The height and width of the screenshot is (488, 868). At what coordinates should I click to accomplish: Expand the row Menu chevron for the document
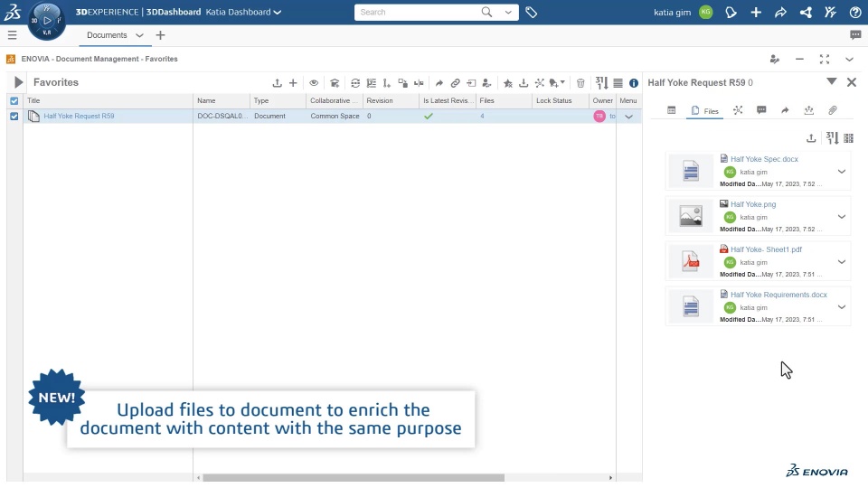click(x=628, y=117)
